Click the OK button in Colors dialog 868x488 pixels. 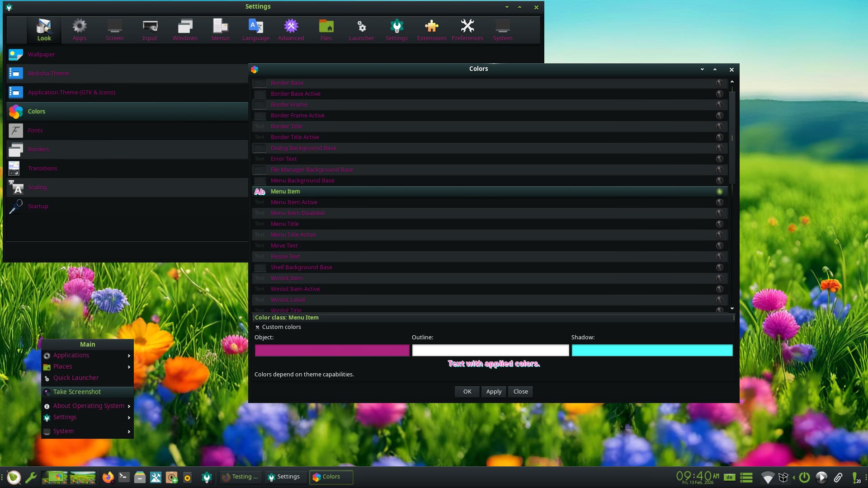pos(467,391)
